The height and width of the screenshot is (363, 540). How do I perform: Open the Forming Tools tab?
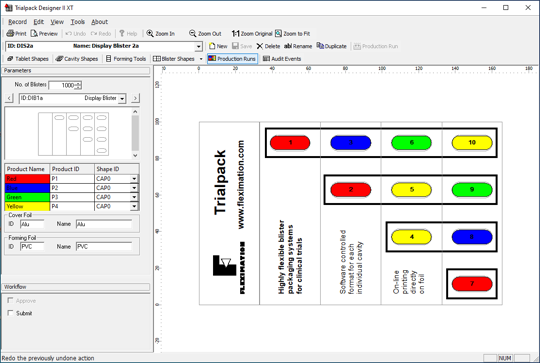point(126,59)
